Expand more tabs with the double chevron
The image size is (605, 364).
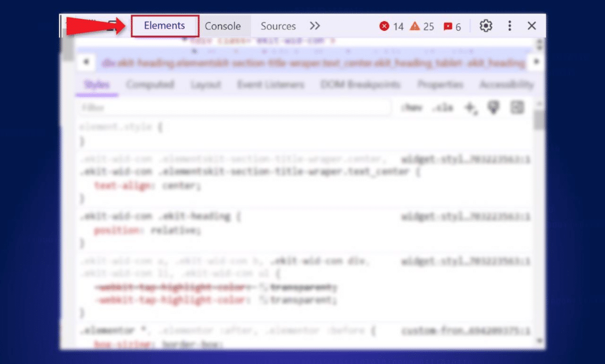[x=315, y=26]
